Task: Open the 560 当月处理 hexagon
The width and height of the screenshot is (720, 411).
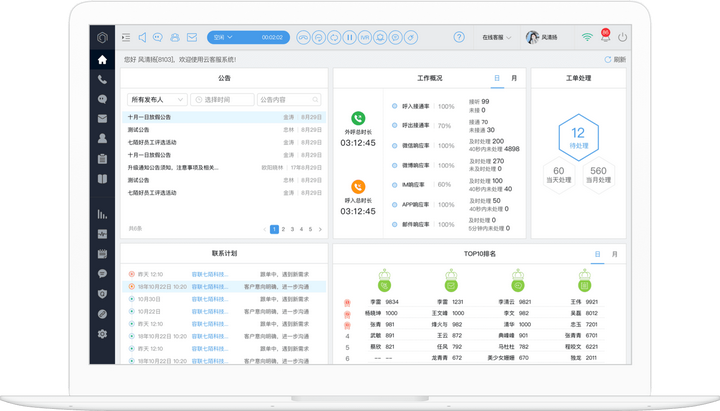Action: click(x=598, y=175)
